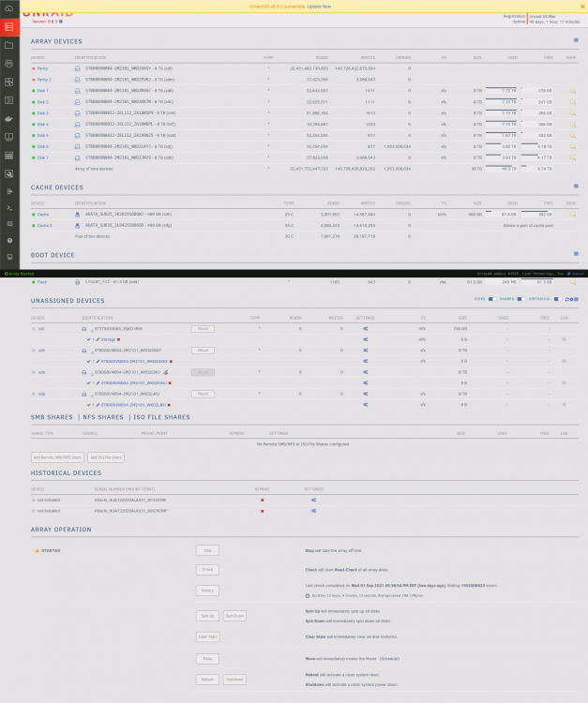Click Disk 6 free space bar 4.18 TB

(x=536, y=146)
